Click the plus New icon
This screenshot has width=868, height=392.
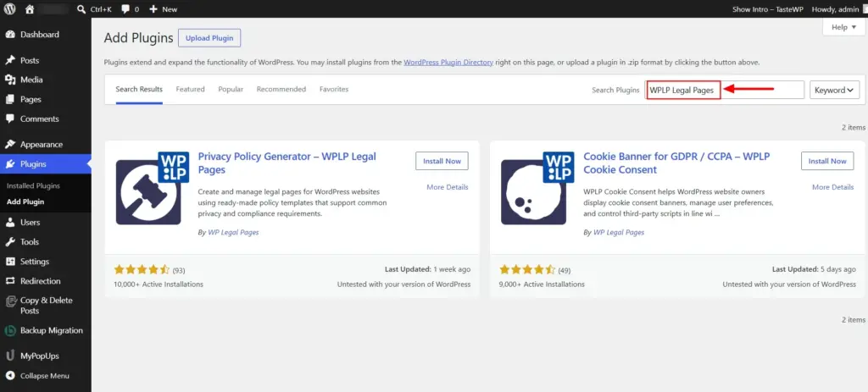click(153, 9)
